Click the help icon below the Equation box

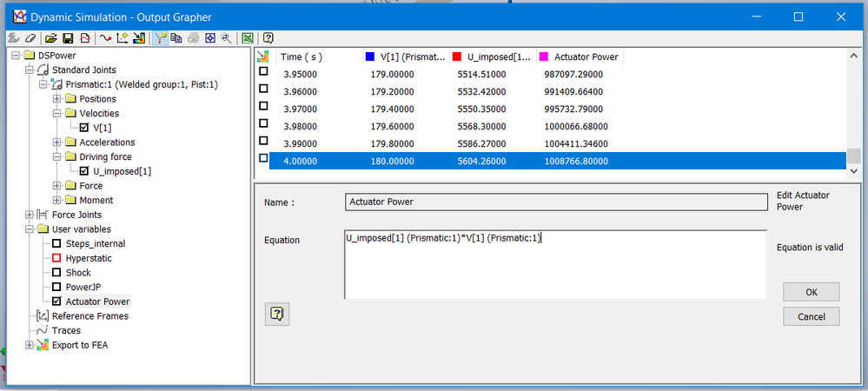coord(277,315)
